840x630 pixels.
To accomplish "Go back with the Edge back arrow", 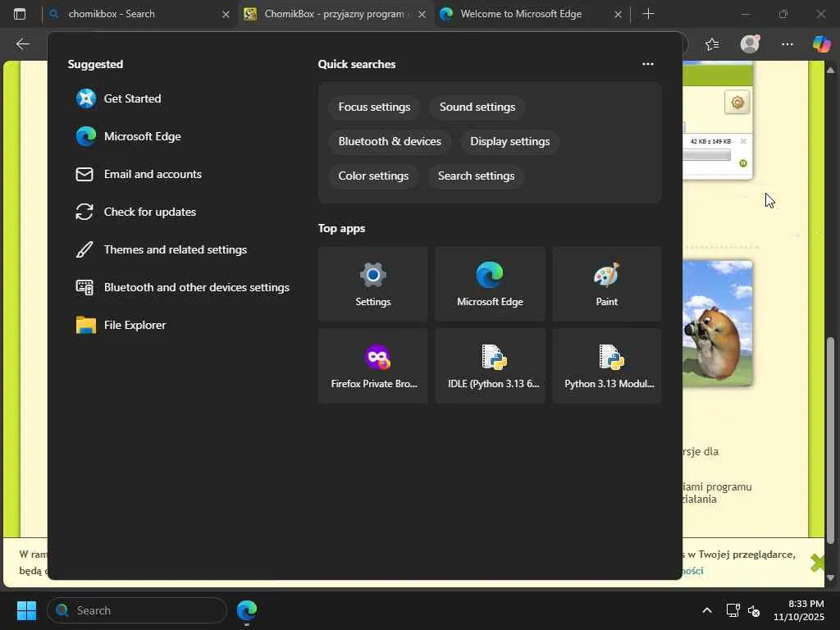I will (x=22, y=44).
